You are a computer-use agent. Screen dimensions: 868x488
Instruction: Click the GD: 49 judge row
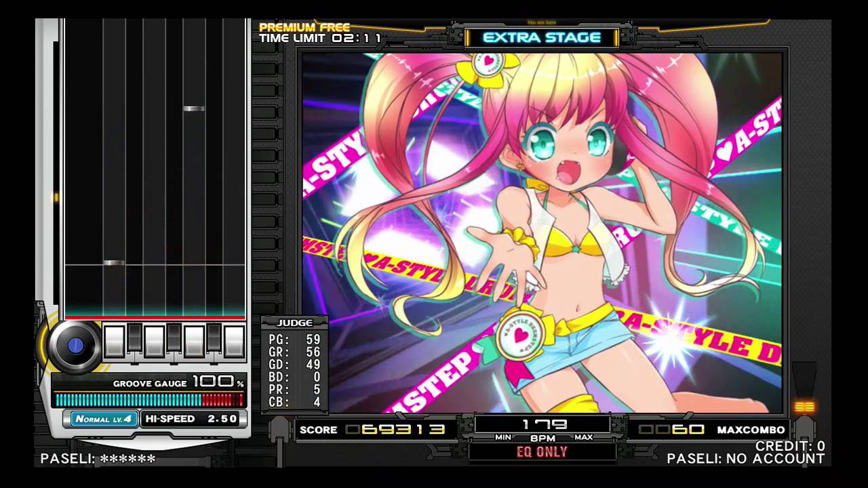295,365
